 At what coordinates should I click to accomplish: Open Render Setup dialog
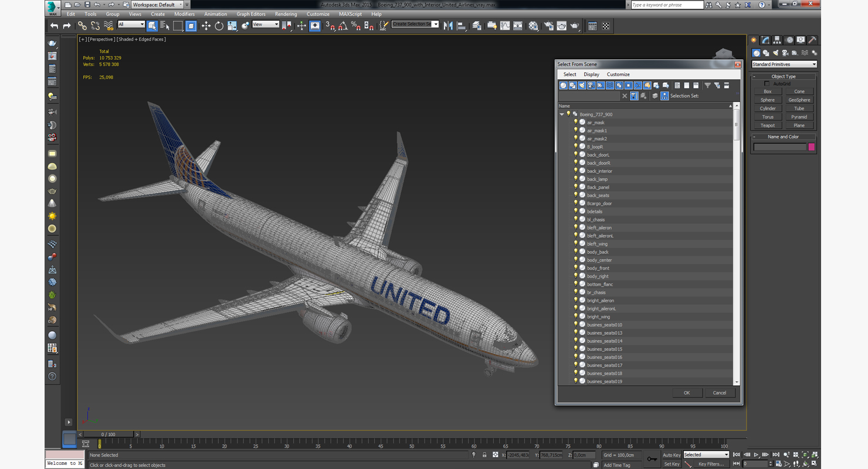pos(548,26)
